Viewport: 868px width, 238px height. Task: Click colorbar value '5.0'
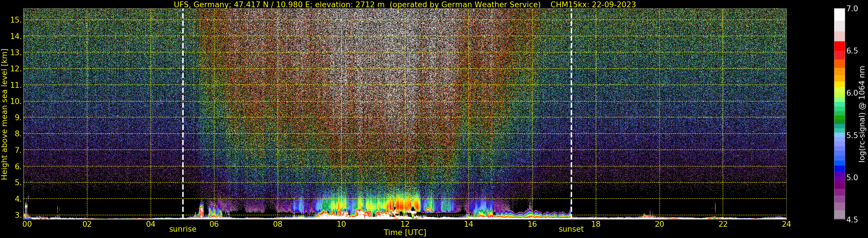(x=852, y=177)
